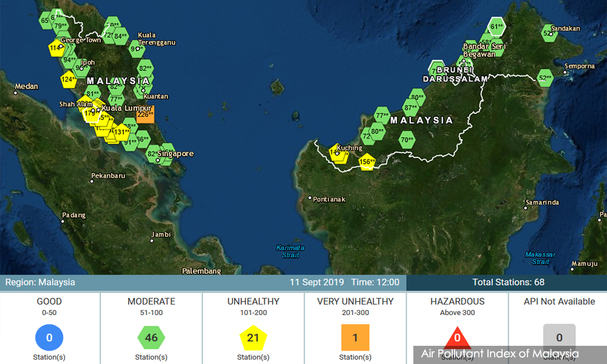Screen dimensions: 607x364
Task: Open the green 81 station marker
Action: [x=92, y=93]
